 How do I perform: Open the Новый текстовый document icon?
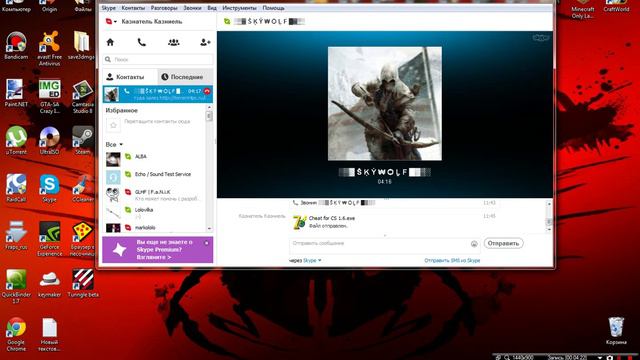pos(49,334)
